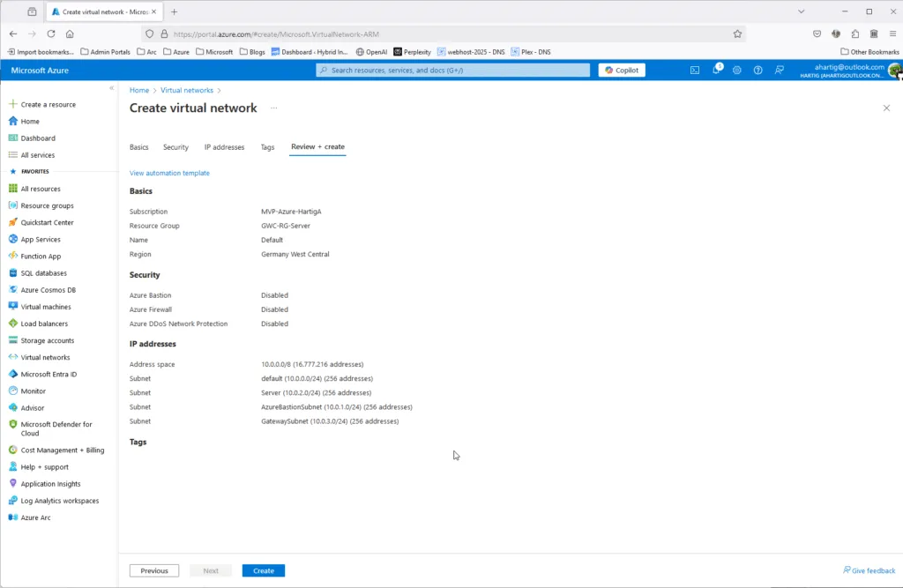Open the help question mark icon

tap(758, 70)
